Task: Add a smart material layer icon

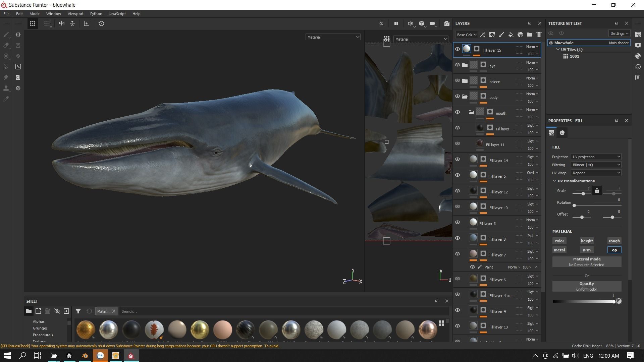Action: tap(520, 35)
